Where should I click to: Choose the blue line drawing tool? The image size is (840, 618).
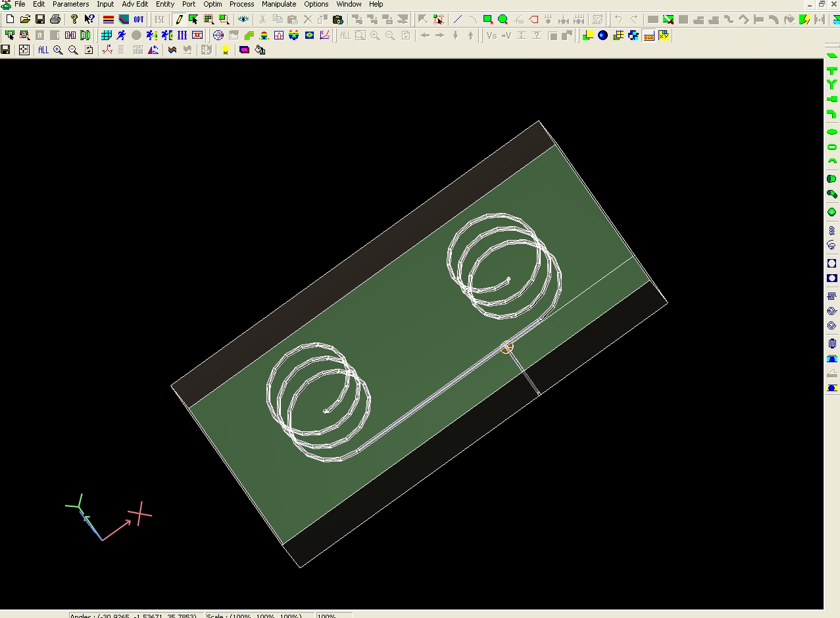tap(458, 20)
